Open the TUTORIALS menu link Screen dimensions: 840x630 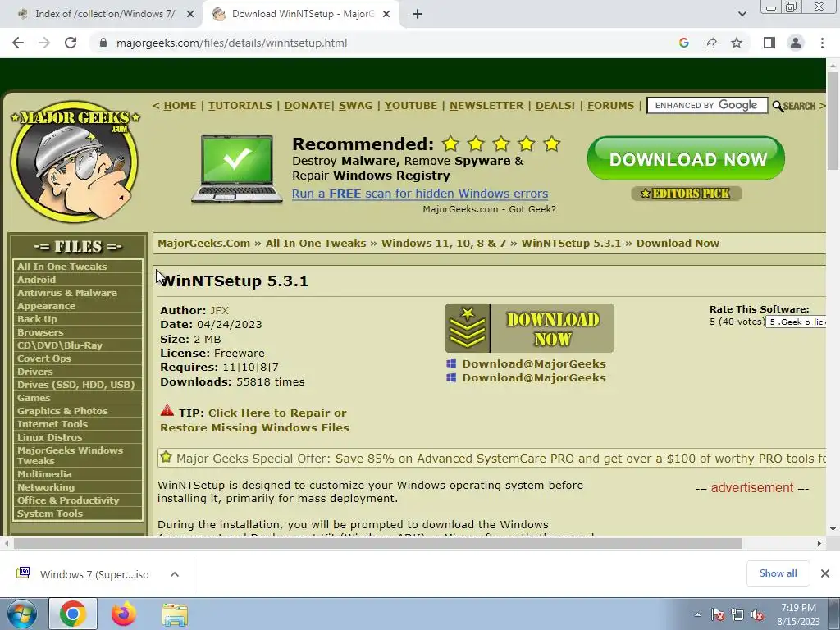coord(240,106)
